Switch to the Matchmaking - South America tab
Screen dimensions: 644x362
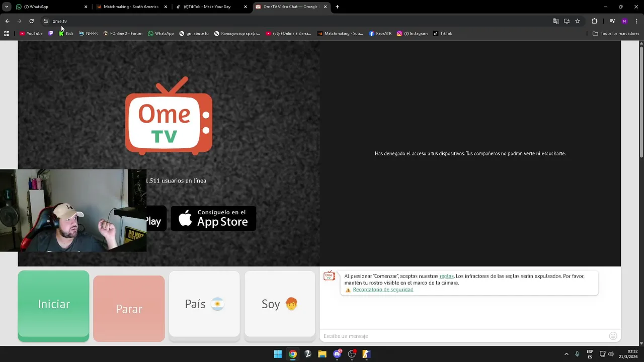tap(131, 7)
